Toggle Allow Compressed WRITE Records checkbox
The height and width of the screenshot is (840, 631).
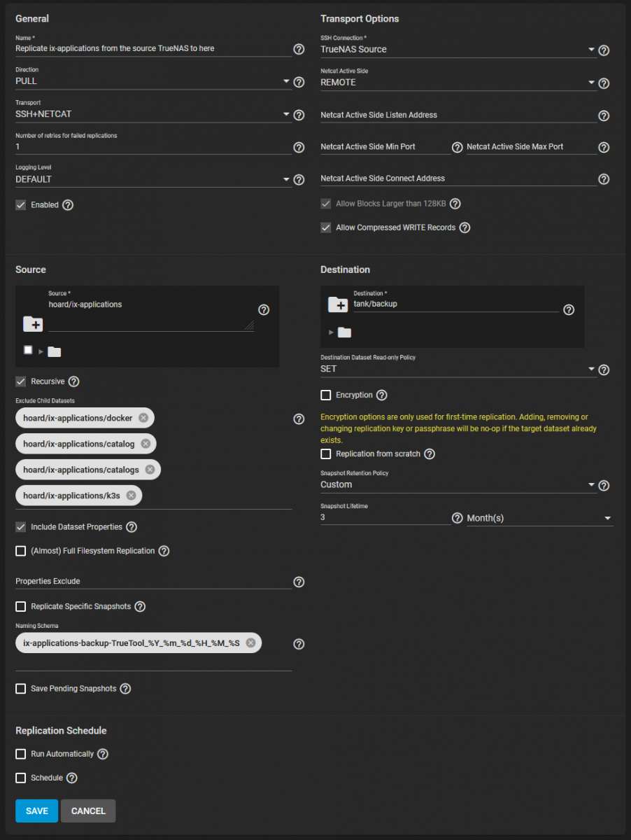point(326,227)
